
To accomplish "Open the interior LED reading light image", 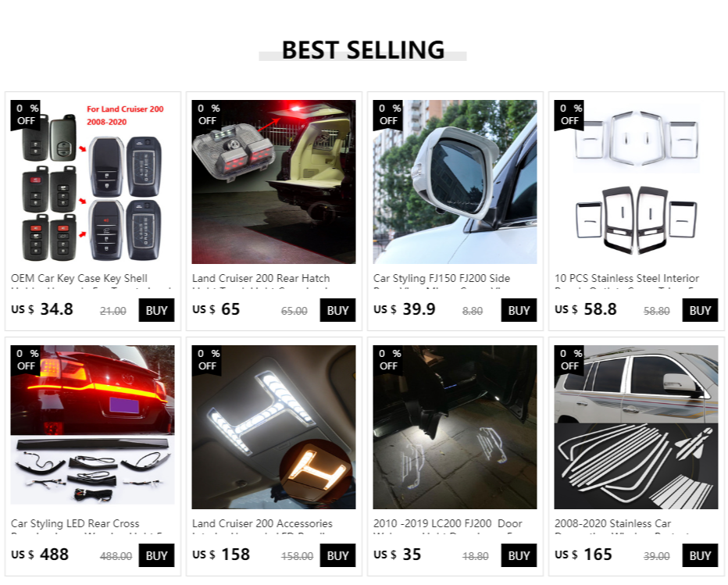I will click(273, 426).
